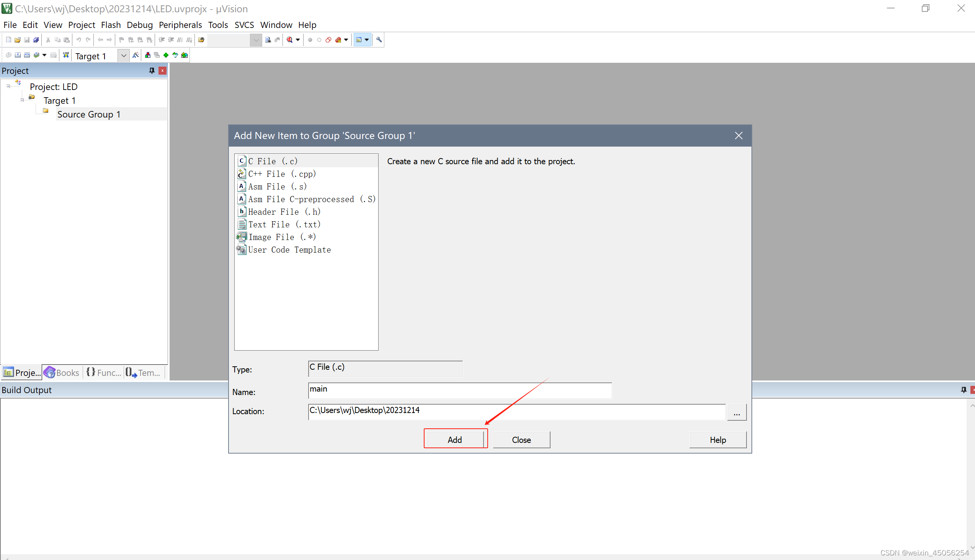Click the Navigate Forwards arrow icon
The image size is (975, 560).
(109, 39)
